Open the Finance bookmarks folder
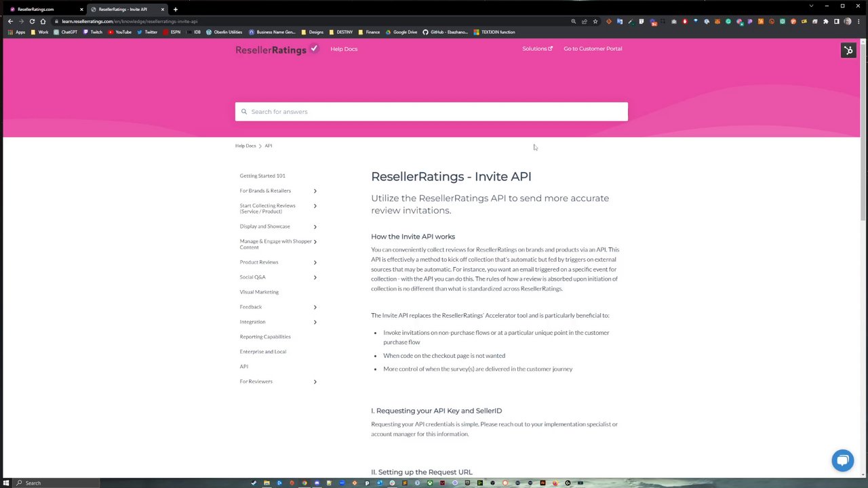868x488 pixels. pyautogui.click(x=370, y=32)
